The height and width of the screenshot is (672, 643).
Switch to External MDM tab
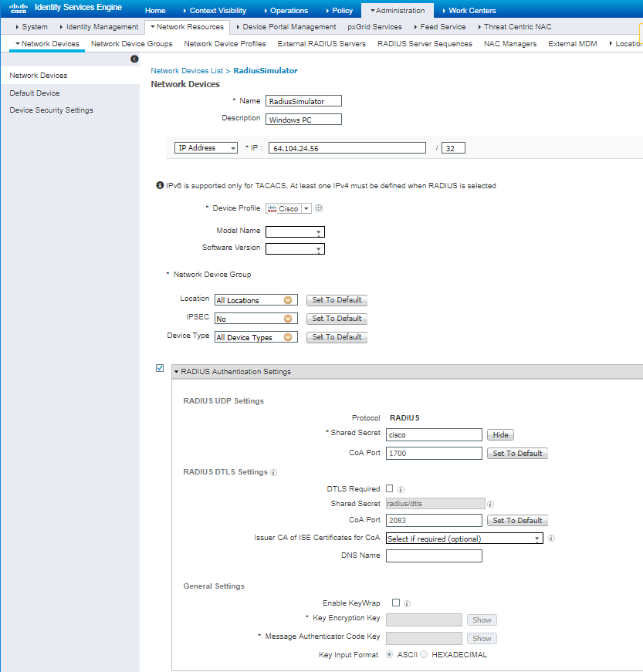pos(573,44)
